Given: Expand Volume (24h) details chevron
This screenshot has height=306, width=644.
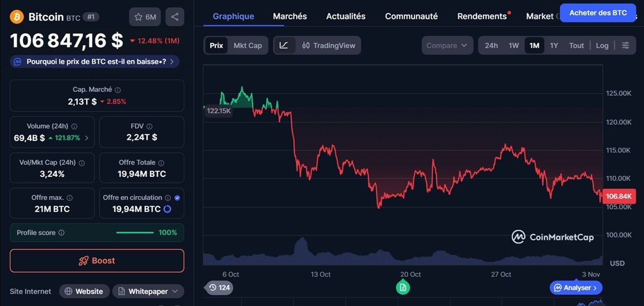Looking at the screenshot, I should tap(87, 138).
